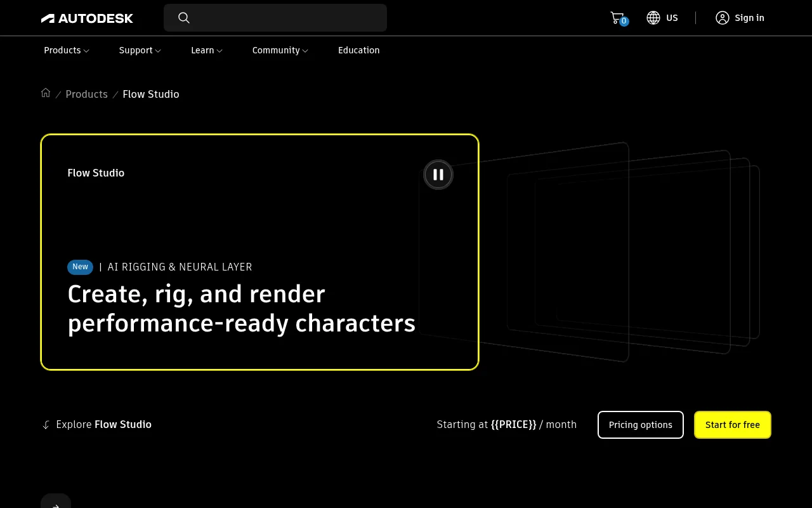Click the arrow button at bottom left

(x=56, y=501)
